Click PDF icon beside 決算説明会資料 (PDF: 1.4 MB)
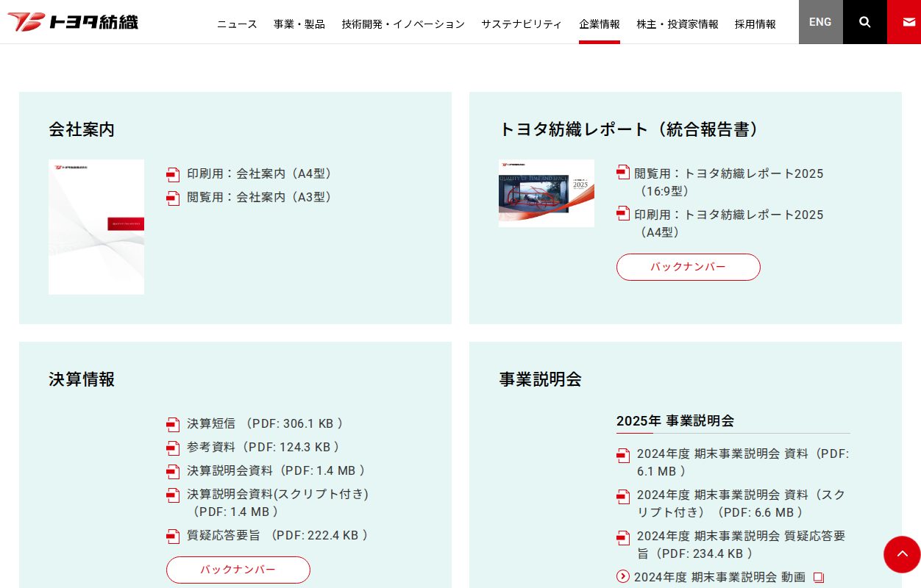 [173, 472]
